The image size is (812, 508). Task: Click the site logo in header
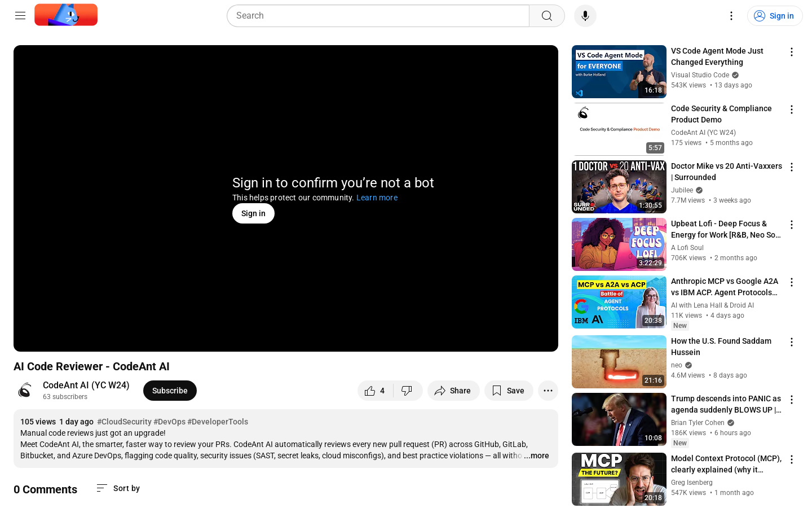[66, 15]
